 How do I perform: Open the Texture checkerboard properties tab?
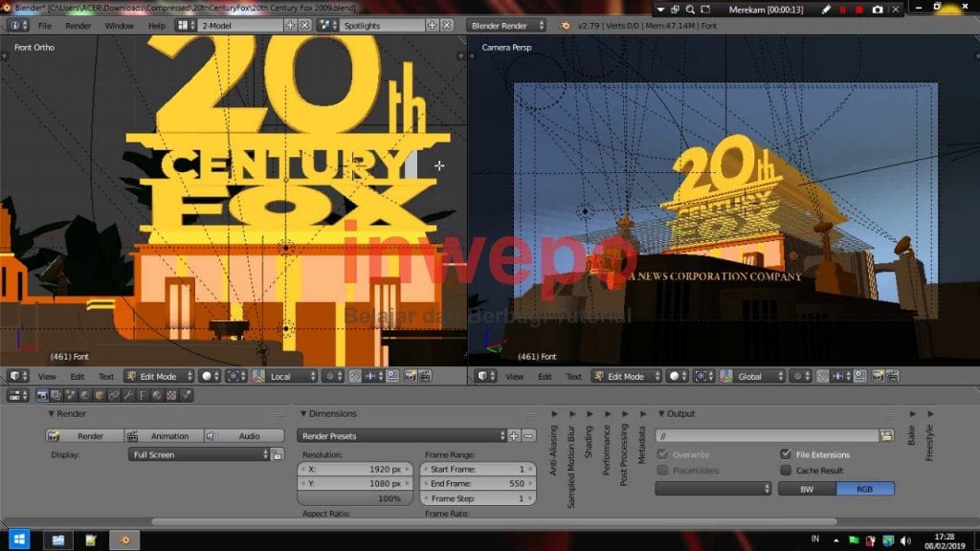click(171, 395)
